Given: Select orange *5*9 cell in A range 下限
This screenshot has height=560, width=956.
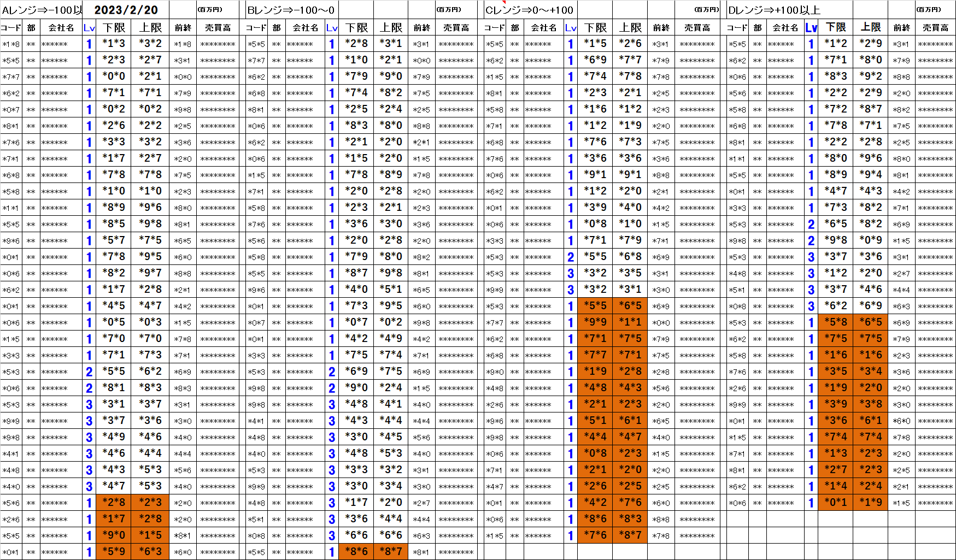Looking at the screenshot, I should click(114, 551).
